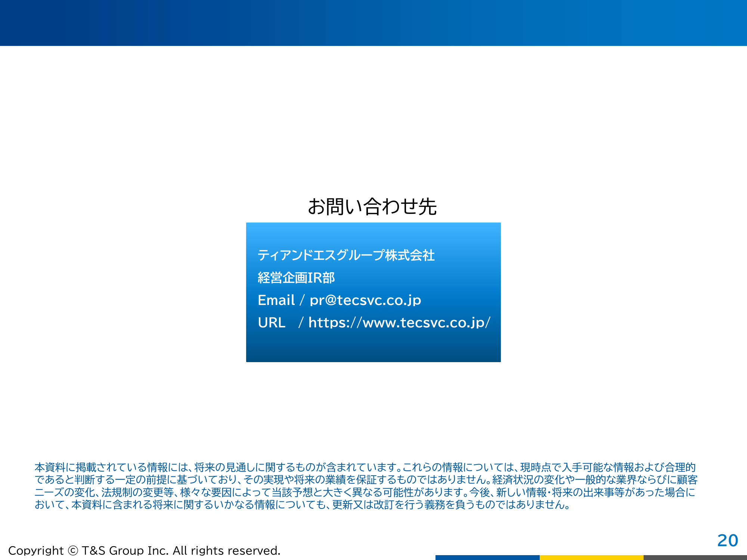747x560 pixels.
Task: Select the blue footer bar segment
Action: [x=487, y=557]
